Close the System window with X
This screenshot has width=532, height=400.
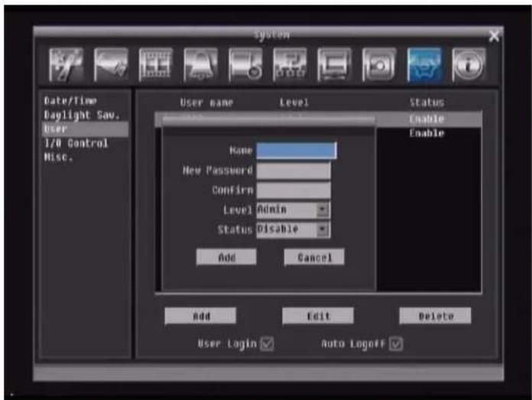point(494,36)
